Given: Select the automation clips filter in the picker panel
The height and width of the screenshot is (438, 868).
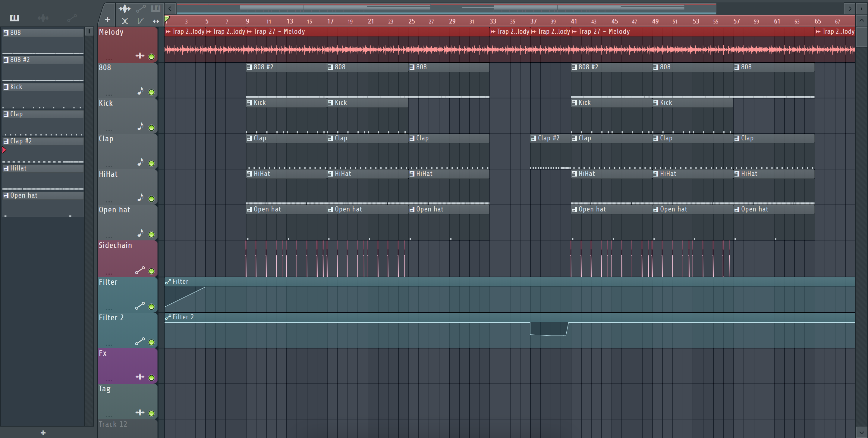Looking at the screenshot, I should tap(72, 18).
